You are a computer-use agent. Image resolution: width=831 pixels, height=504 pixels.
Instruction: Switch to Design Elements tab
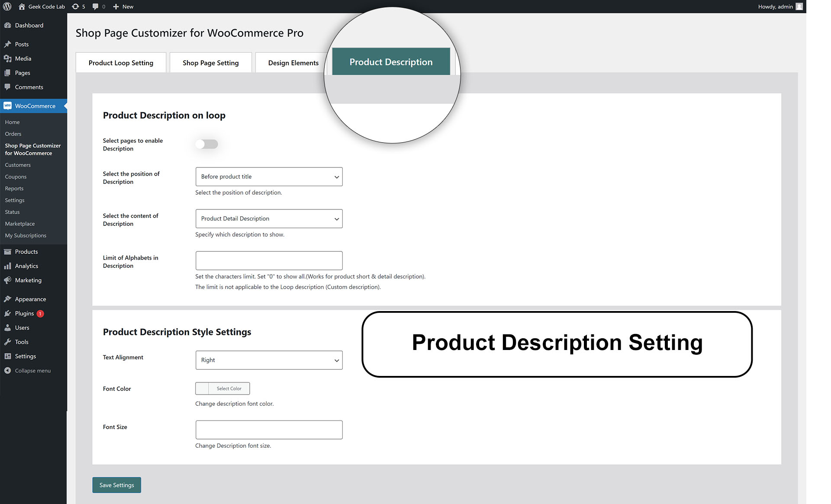(x=293, y=63)
